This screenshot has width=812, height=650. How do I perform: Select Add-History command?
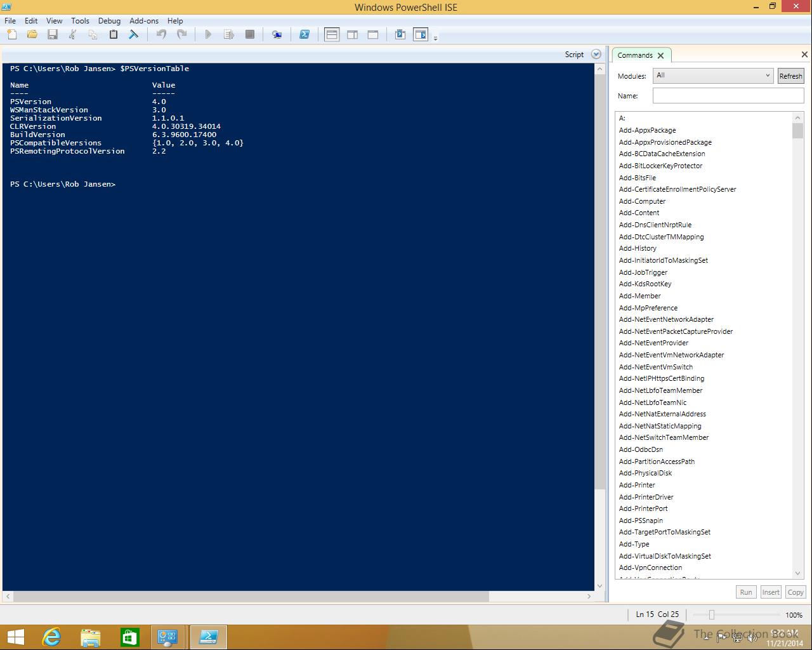click(x=638, y=248)
